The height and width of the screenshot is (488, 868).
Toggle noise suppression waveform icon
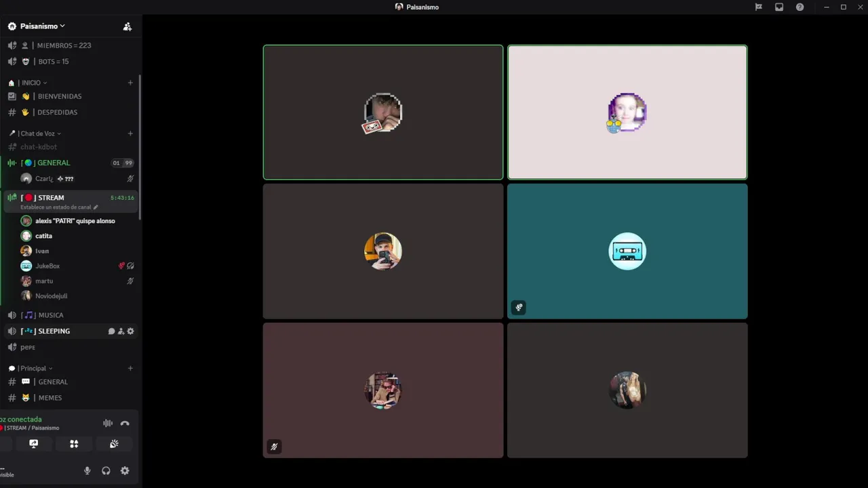click(x=108, y=423)
